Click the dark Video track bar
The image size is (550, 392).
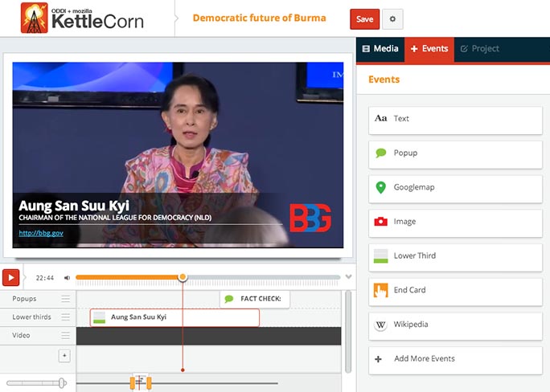209,336
